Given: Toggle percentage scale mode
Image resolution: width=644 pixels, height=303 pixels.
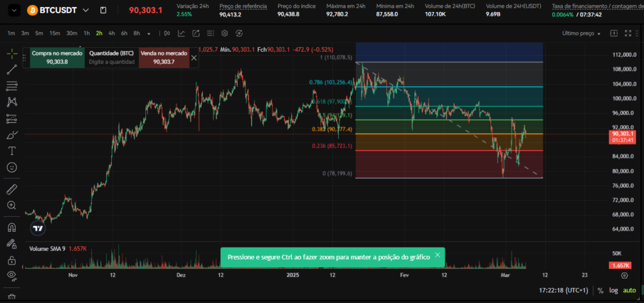Looking at the screenshot, I should 601,290.
